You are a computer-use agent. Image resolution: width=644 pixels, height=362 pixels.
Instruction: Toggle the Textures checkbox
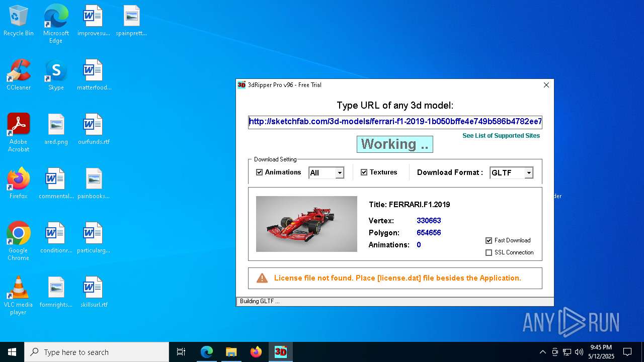coord(364,172)
